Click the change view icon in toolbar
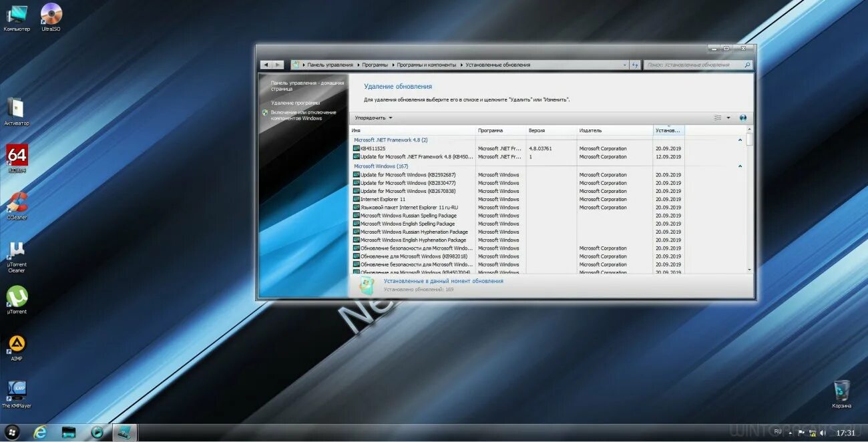 [718, 118]
